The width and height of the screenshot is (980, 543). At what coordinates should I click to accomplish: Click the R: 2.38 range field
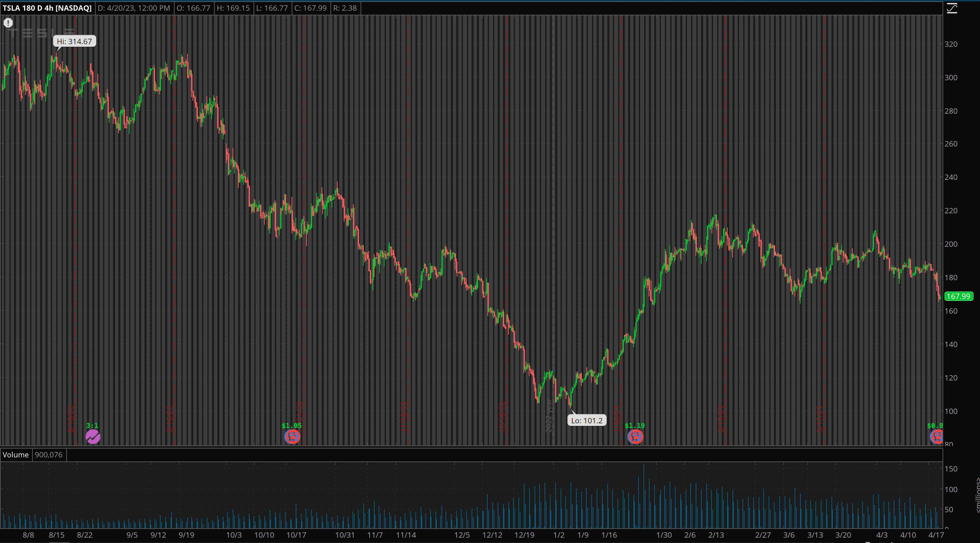click(345, 8)
